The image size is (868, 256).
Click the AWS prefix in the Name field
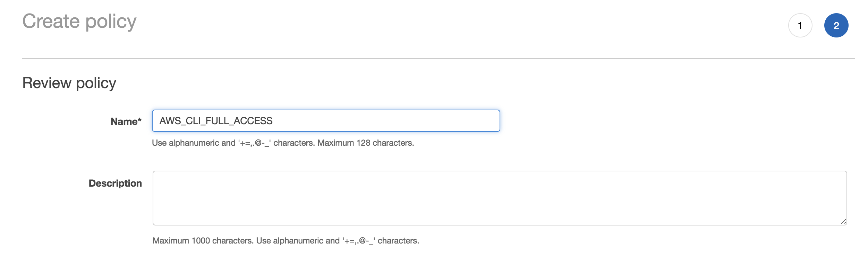tap(170, 121)
